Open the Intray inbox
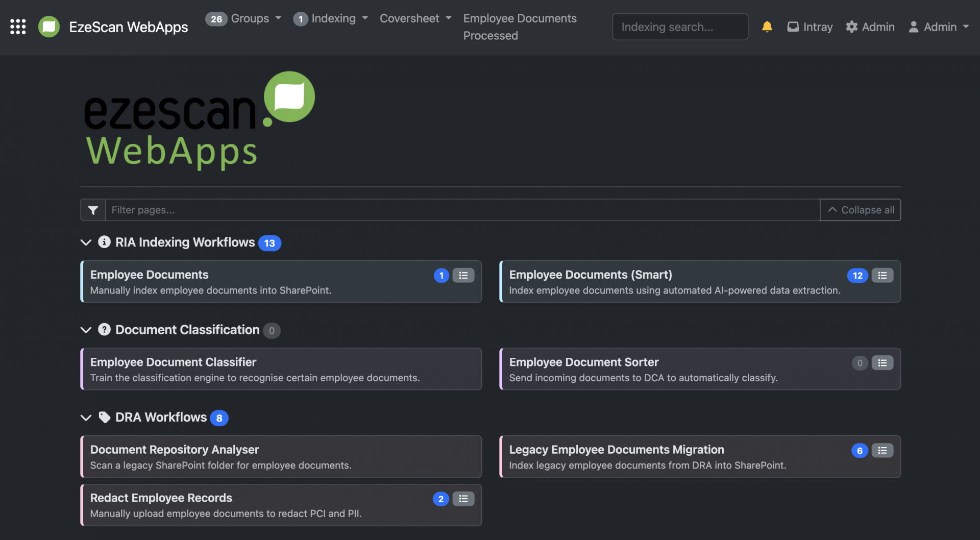Viewport: 980px width, 540px height. pyautogui.click(x=810, y=27)
